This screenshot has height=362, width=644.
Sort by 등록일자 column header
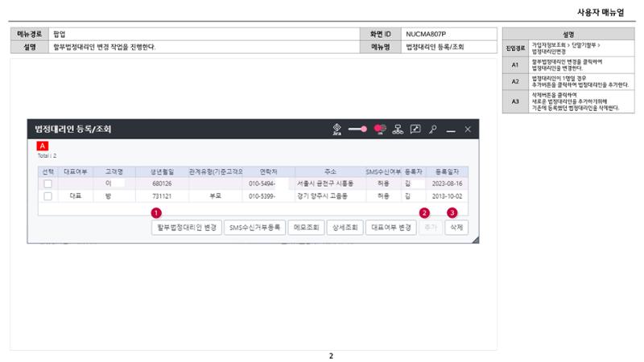click(x=447, y=171)
